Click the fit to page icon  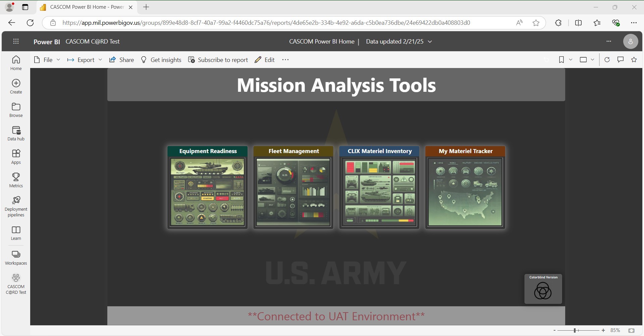pyautogui.click(x=632, y=330)
